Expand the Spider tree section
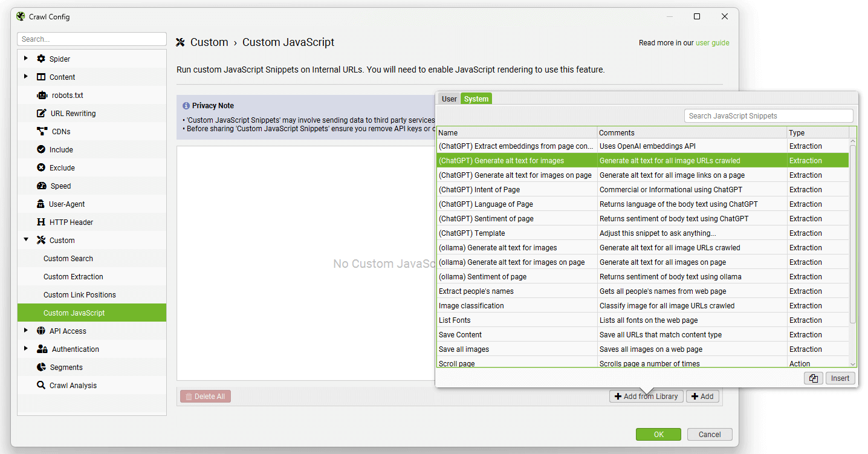The width and height of the screenshot is (868, 454). pyautogui.click(x=25, y=59)
